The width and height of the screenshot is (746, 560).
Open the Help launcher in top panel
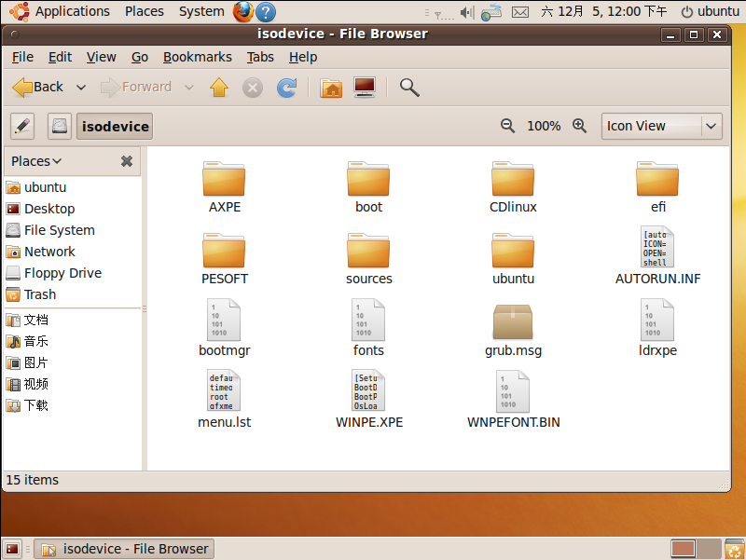266,11
